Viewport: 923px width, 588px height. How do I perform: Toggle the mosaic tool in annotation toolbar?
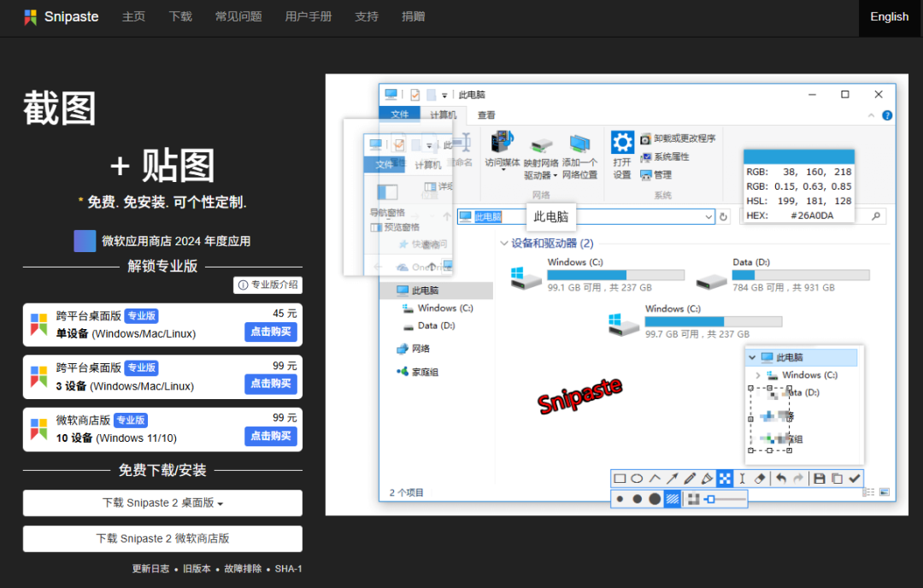[x=726, y=479]
